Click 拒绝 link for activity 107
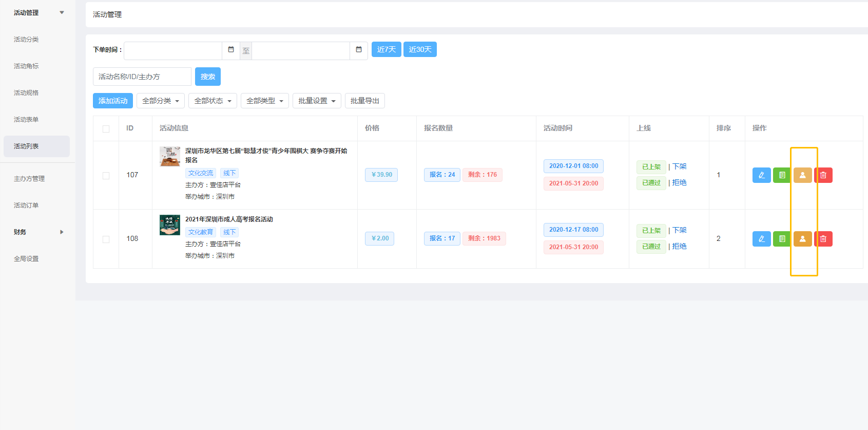 680,182
